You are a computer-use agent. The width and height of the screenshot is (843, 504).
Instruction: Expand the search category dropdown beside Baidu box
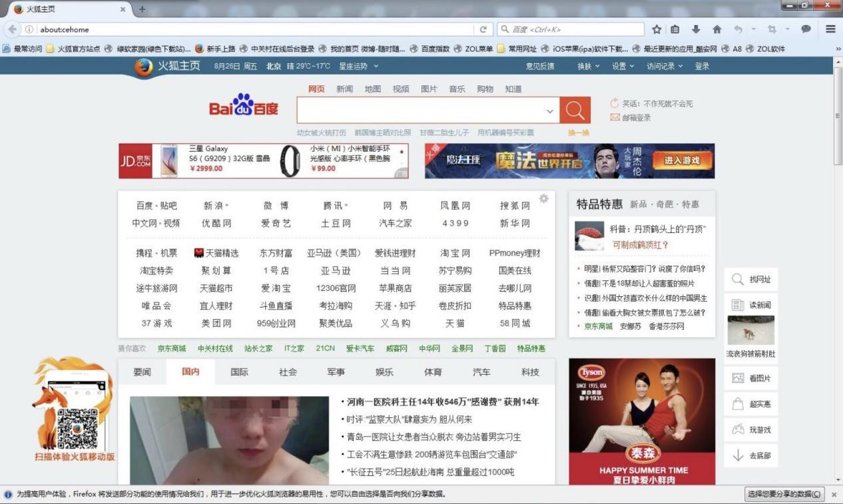pos(550,111)
